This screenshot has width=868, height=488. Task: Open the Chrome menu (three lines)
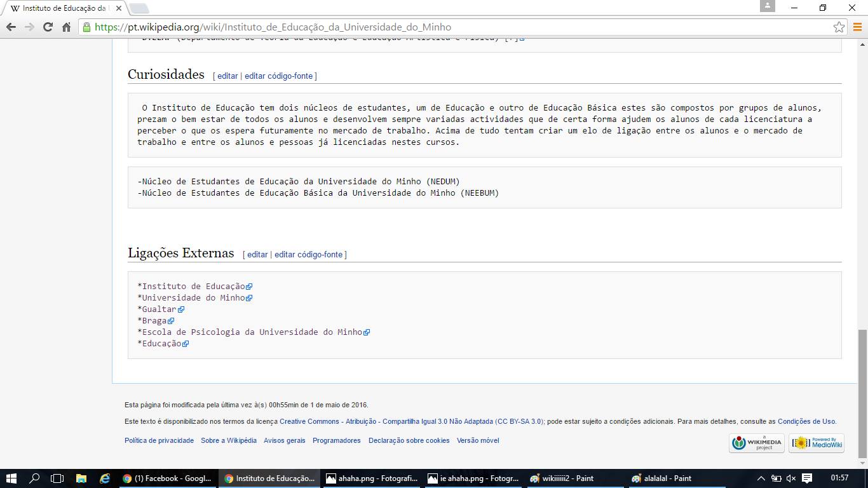coord(857,27)
